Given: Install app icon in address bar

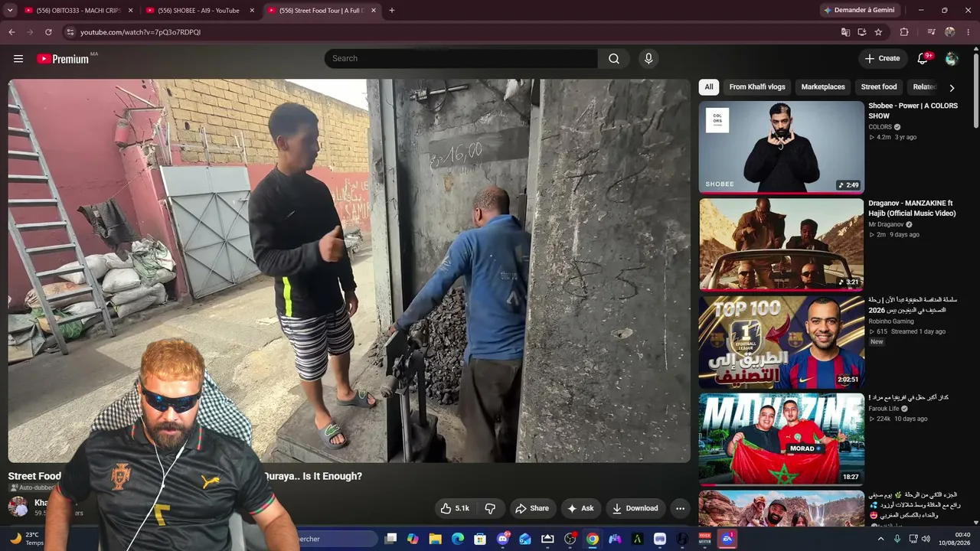Looking at the screenshot, I should coord(862,32).
